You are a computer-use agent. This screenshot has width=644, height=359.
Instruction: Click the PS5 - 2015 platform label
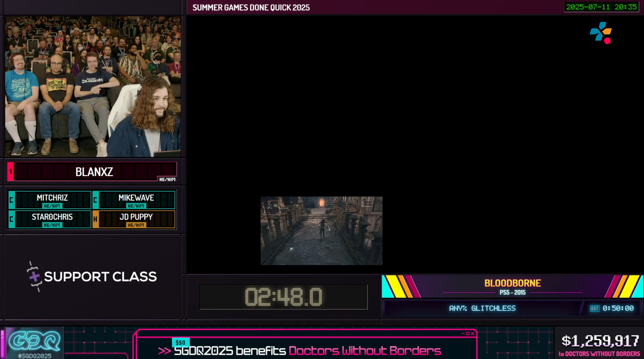[513, 292]
